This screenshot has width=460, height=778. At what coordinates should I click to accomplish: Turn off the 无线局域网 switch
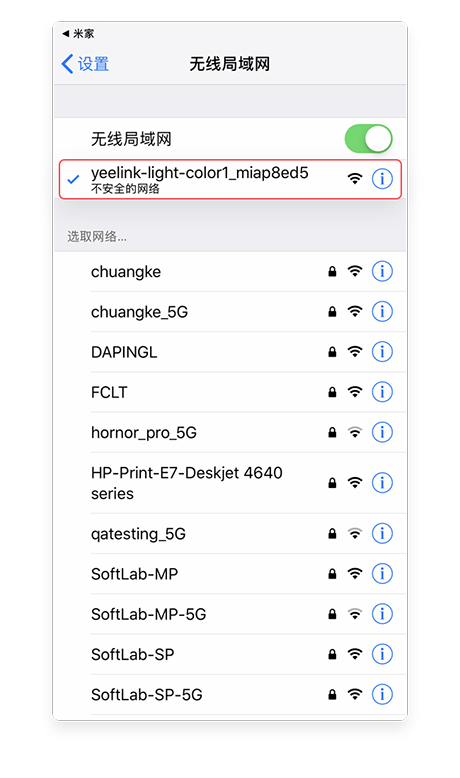click(x=369, y=139)
